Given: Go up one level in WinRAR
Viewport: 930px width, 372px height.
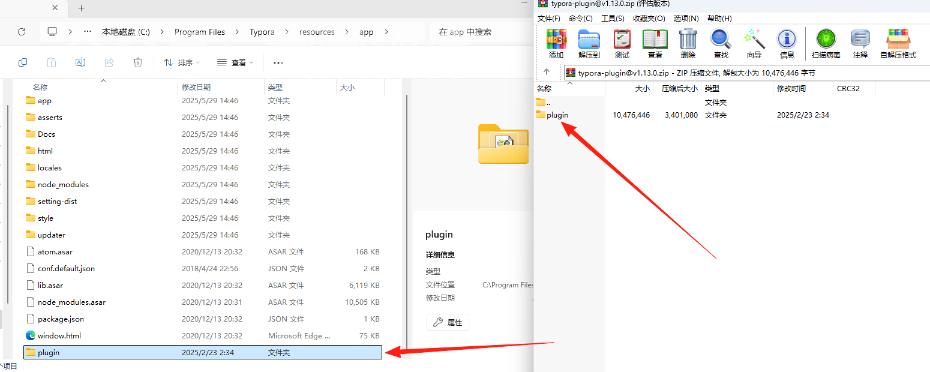Looking at the screenshot, I should 547,72.
